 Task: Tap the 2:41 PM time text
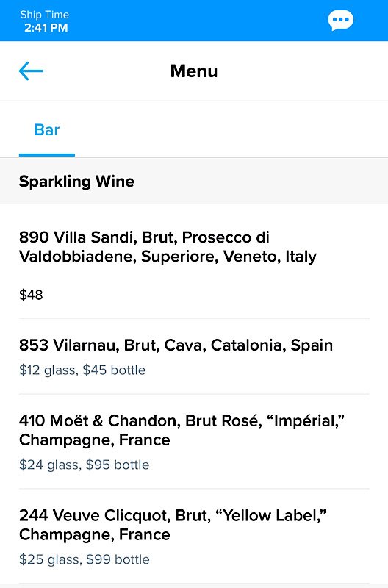click(46, 27)
